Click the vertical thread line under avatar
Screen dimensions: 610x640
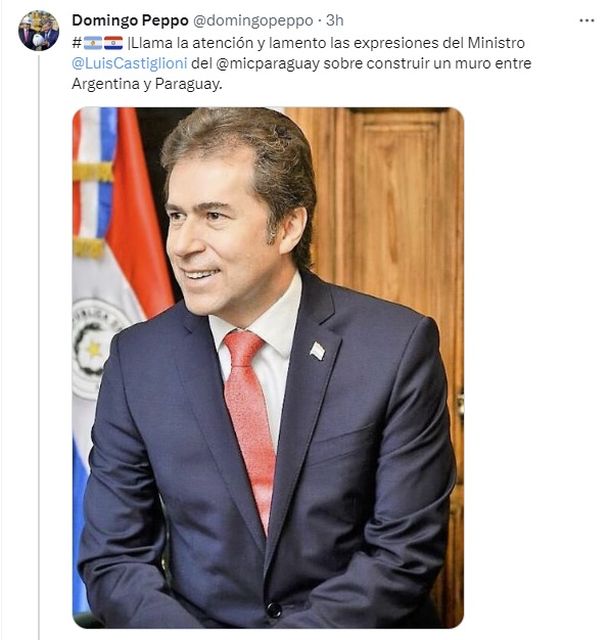pos(39,347)
